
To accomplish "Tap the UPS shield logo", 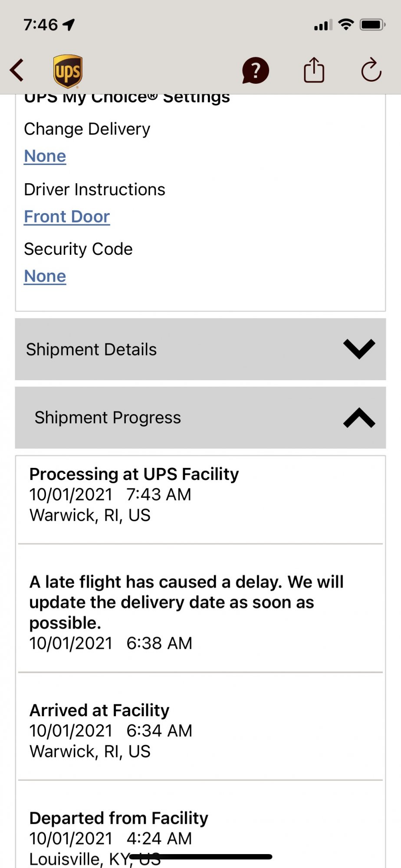I will [68, 71].
